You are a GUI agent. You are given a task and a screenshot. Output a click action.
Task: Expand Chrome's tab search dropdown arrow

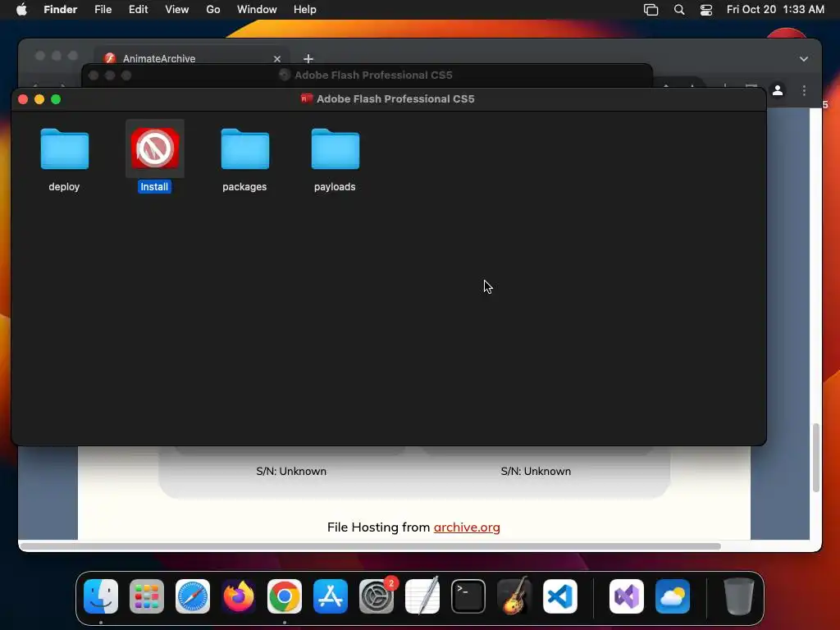(804, 59)
